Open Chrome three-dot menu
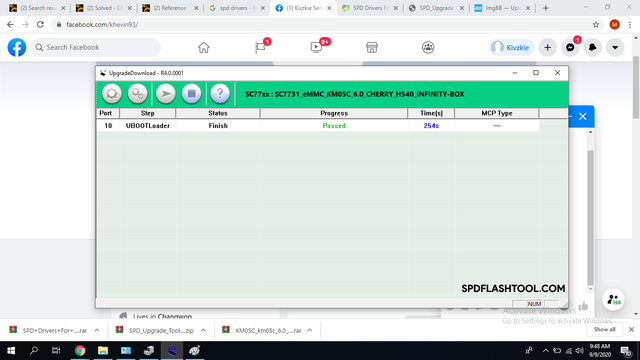The width and height of the screenshot is (640, 360). pyautogui.click(x=630, y=24)
